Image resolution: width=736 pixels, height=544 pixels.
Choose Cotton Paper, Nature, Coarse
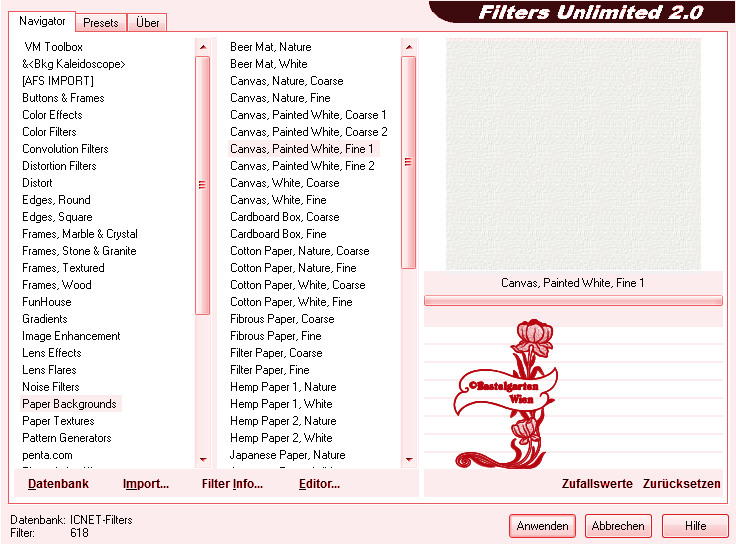point(300,251)
